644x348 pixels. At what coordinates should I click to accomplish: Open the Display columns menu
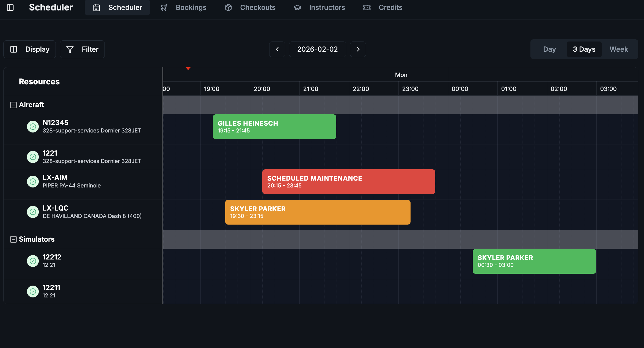30,49
